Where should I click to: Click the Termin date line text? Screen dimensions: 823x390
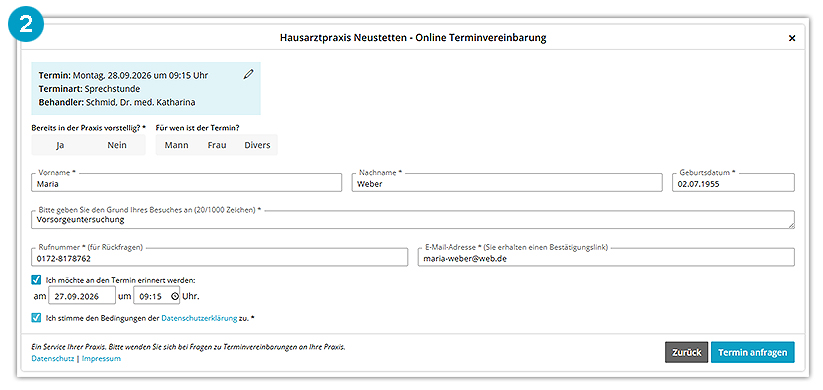(123, 76)
